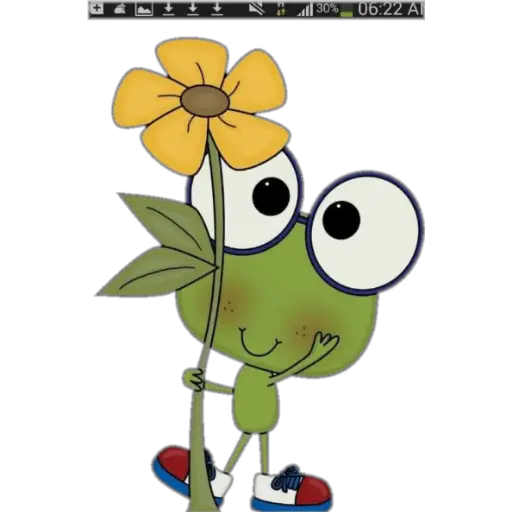Tap the cleaner broom notification icon
The image size is (512, 512).
[120, 9]
